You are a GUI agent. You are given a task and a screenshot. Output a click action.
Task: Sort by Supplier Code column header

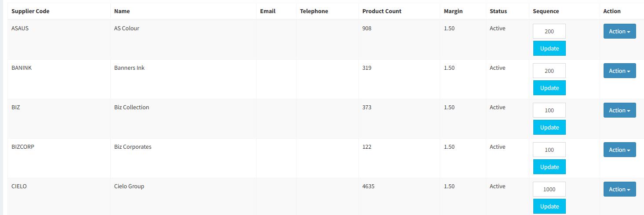tap(30, 11)
